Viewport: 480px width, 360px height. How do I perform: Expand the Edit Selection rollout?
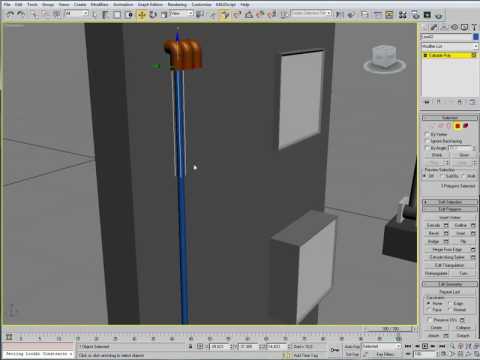coord(450,202)
